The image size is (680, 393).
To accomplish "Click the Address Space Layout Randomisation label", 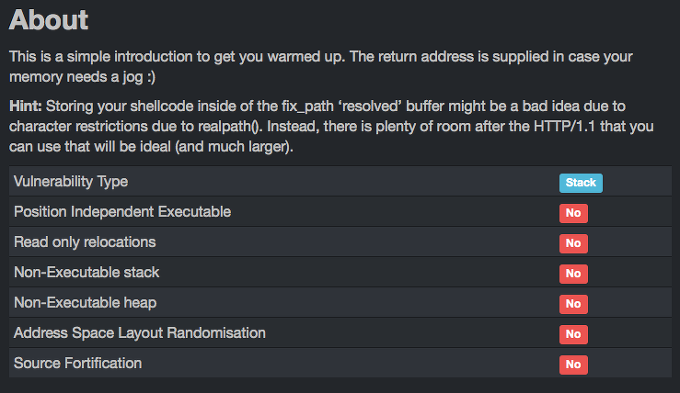I will coord(140,333).
